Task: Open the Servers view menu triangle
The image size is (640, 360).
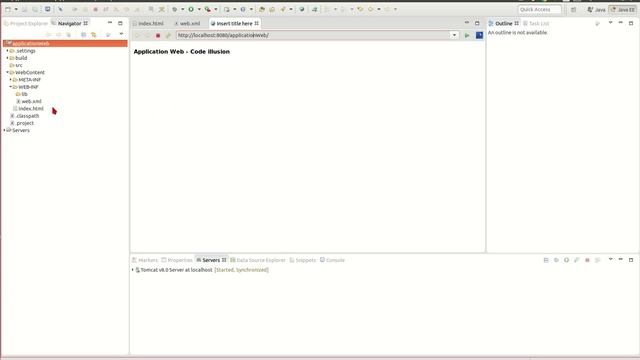Action: coord(610,259)
